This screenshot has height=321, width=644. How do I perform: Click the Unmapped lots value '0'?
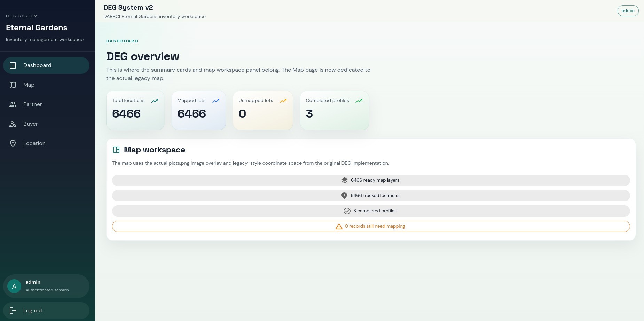(242, 114)
